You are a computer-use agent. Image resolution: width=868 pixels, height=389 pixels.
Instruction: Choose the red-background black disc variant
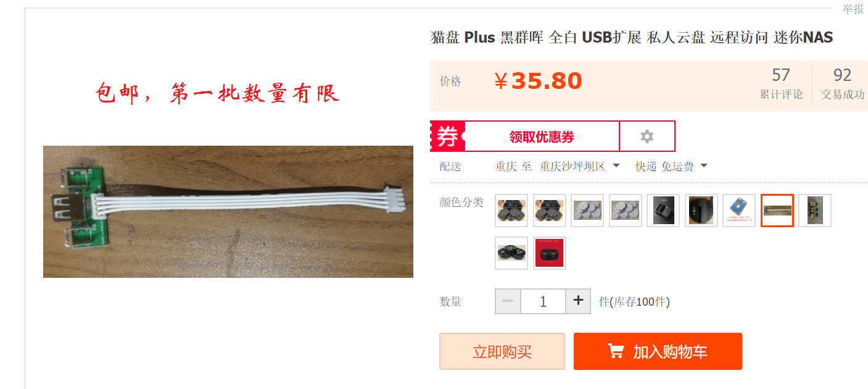(x=549, y=253)
